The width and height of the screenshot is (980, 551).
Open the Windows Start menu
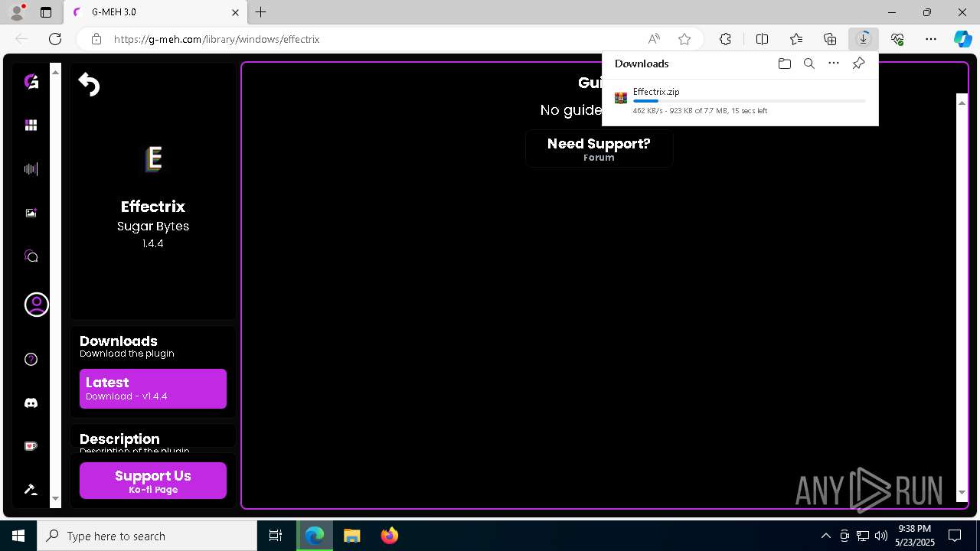point(18,536)
